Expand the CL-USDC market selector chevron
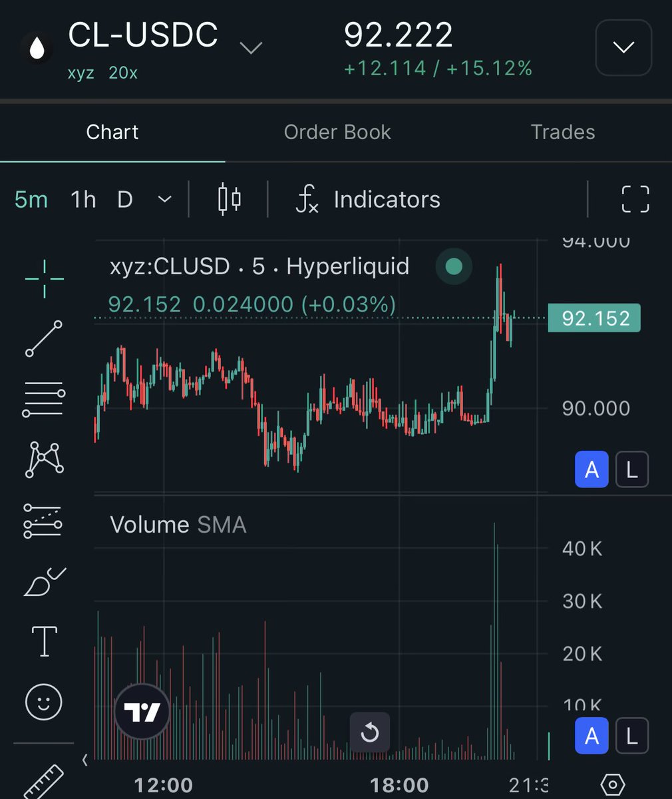 (251, 49)
